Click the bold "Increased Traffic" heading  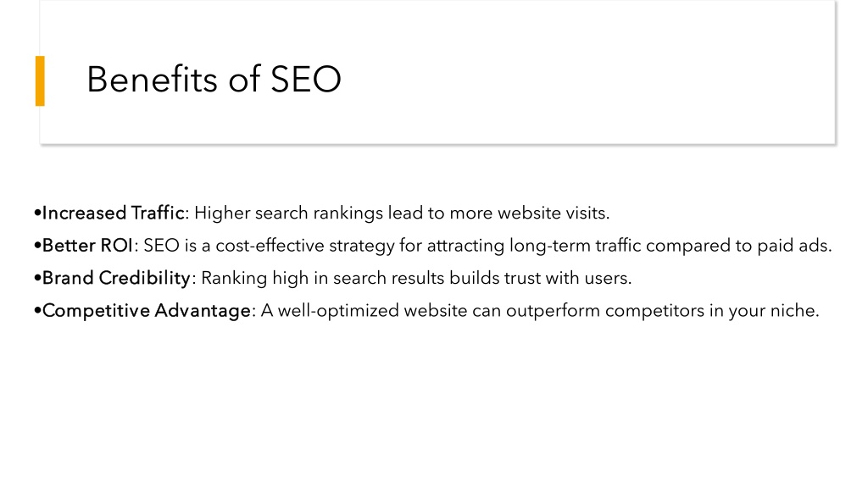[x=113, y=213]
